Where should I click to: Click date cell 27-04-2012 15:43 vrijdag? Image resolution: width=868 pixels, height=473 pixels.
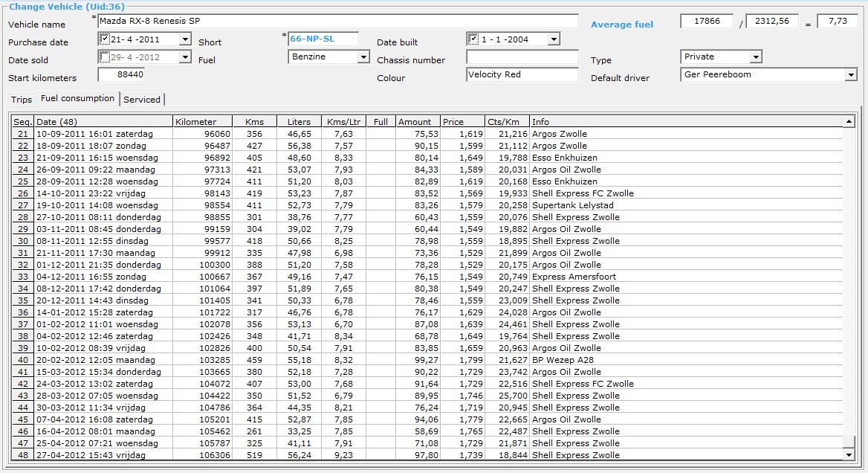tap(103, 455)
